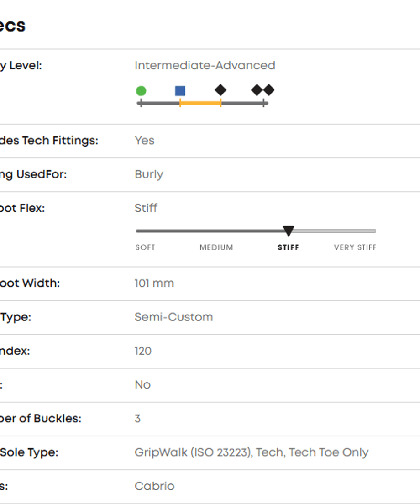Click the double black diamond icon
The image size is (420, 504).
tap(263, 90)
